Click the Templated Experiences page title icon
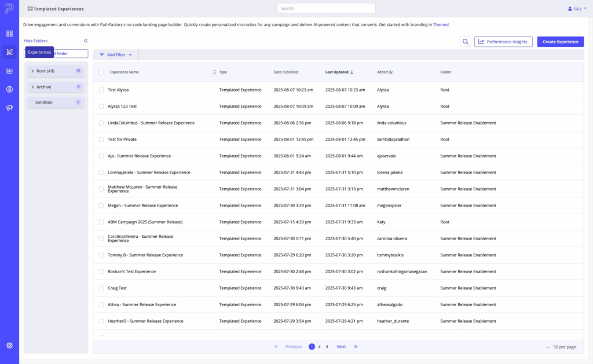Screen dimensions: 593x364 tap(30, 8)
